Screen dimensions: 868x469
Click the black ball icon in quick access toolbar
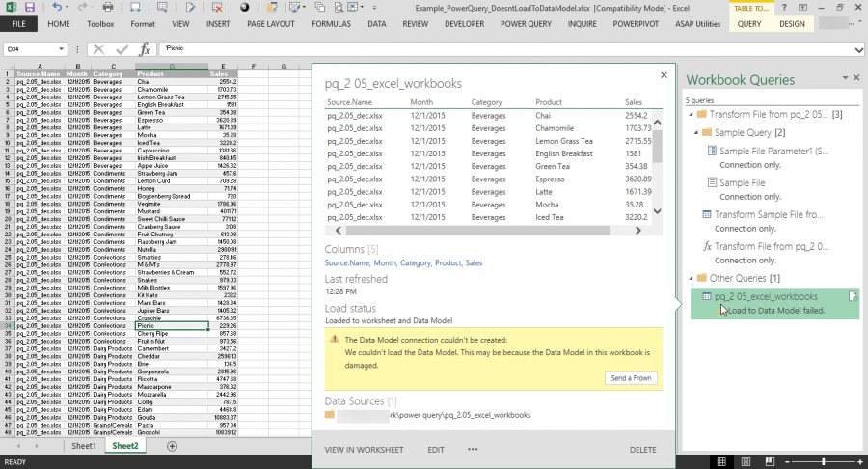tap(244, 7)
